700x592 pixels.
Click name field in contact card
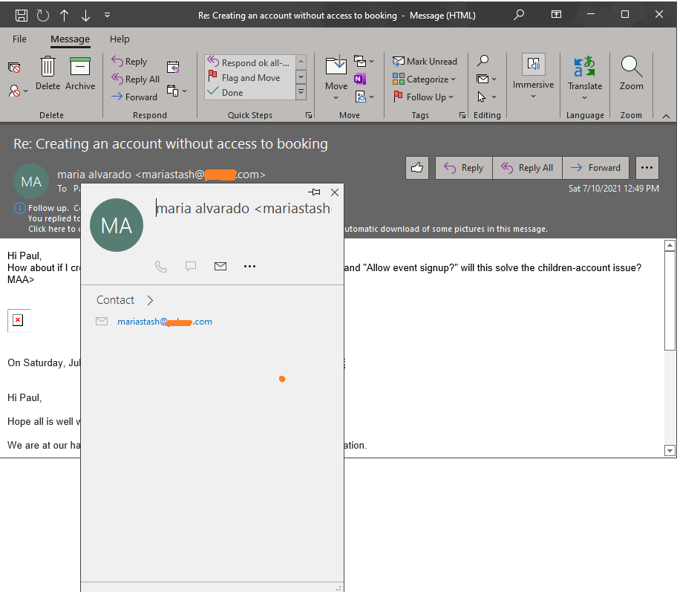[x=243, y=209]
